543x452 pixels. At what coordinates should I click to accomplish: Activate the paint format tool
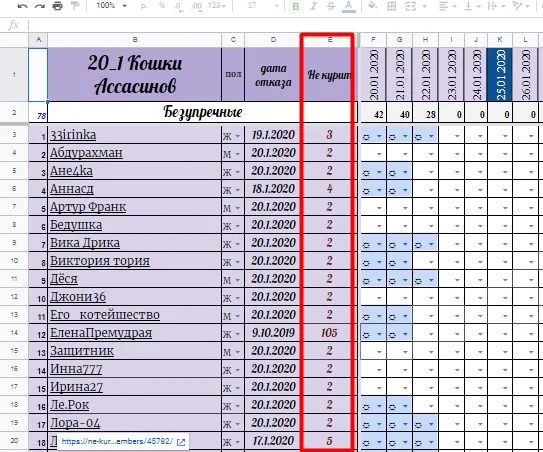pyautogui.click(x=74, y=6)
